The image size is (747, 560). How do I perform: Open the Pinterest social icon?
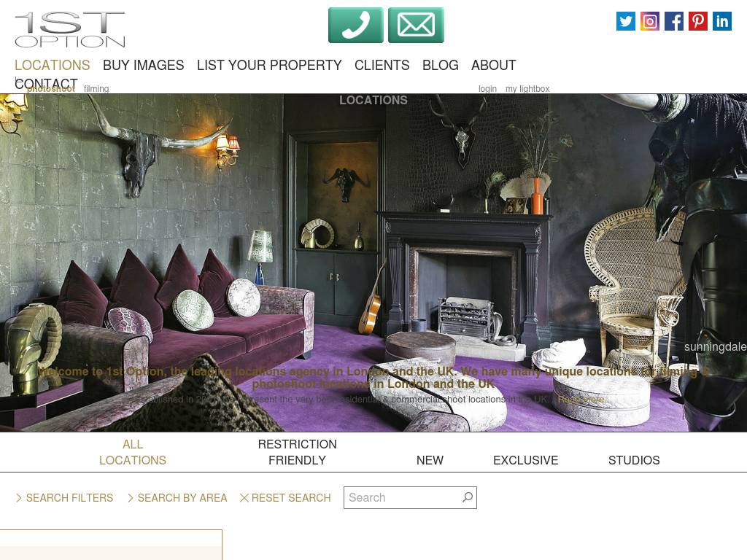pos(698,21)
